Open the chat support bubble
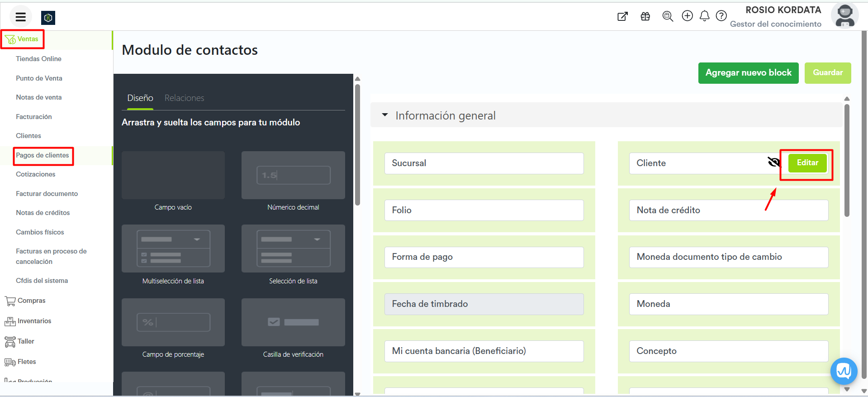Viewport: 868px width, 397px height. pos(844,371)
